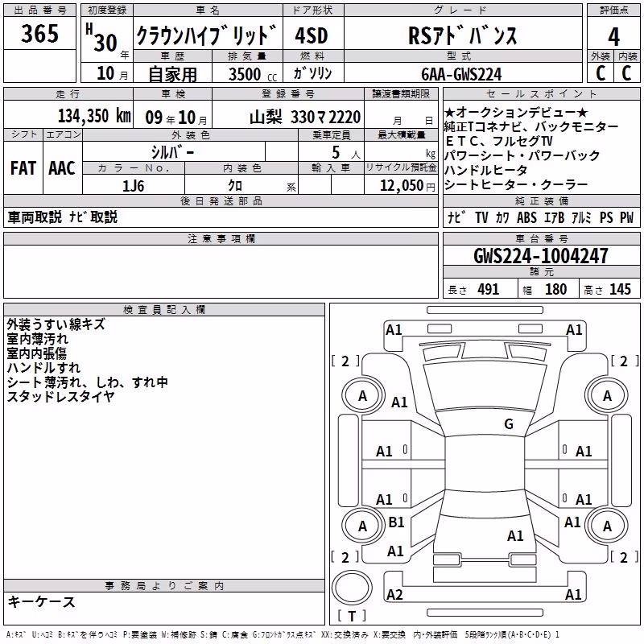Select the ★オークションデビュー★ sales point
Viewport: 644px width, 644px height.
click(516, 112)
